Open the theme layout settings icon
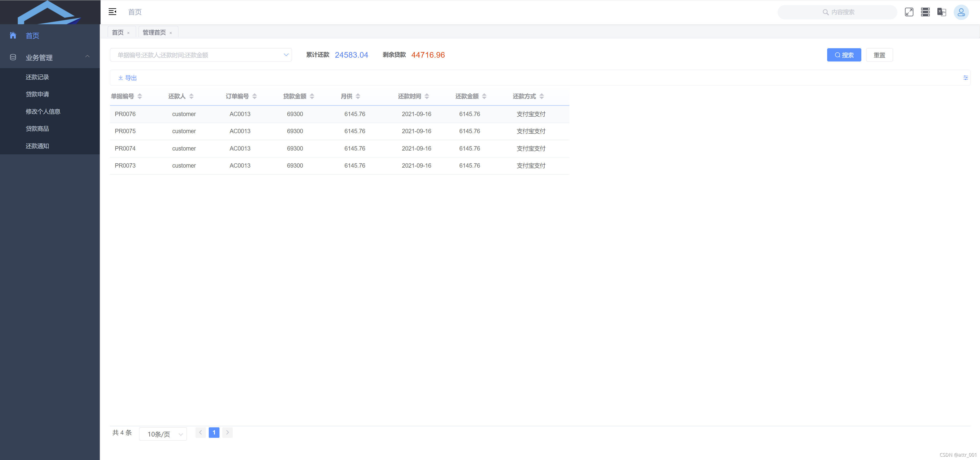This screenshot has height=460, width=980. pyautogui.click(x=925, y=12)
